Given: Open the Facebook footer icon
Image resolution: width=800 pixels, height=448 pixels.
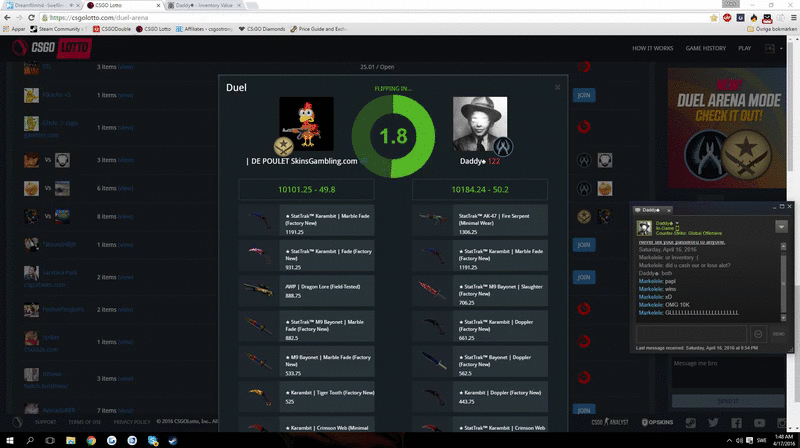Looking at the screenshot, I should pos(736,422).
